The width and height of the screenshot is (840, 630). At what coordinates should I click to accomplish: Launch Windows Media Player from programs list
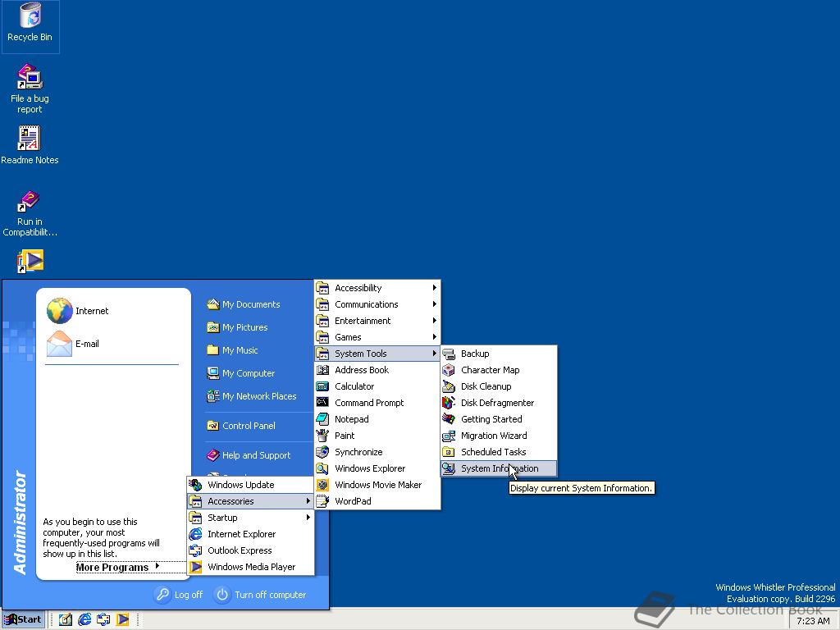[x=251, y=567]
